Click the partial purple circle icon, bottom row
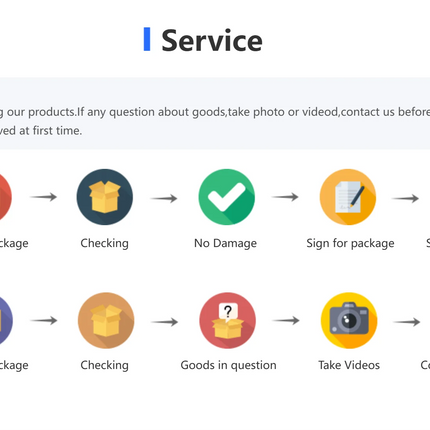 5,320
